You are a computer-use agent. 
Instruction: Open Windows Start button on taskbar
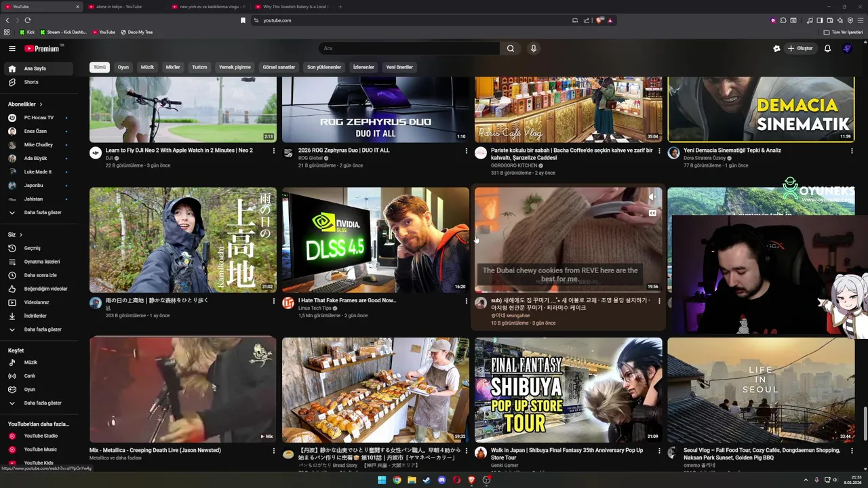point(382,480)
